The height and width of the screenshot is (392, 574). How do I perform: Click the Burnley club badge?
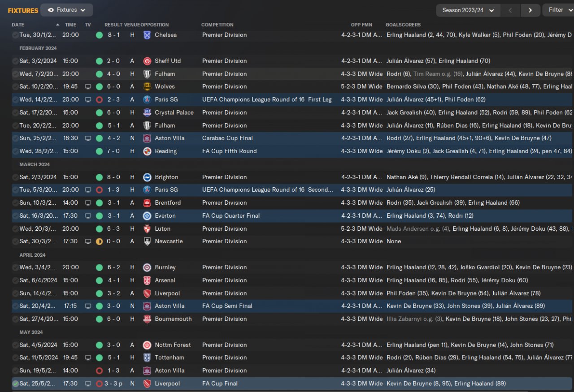[147, 267]
